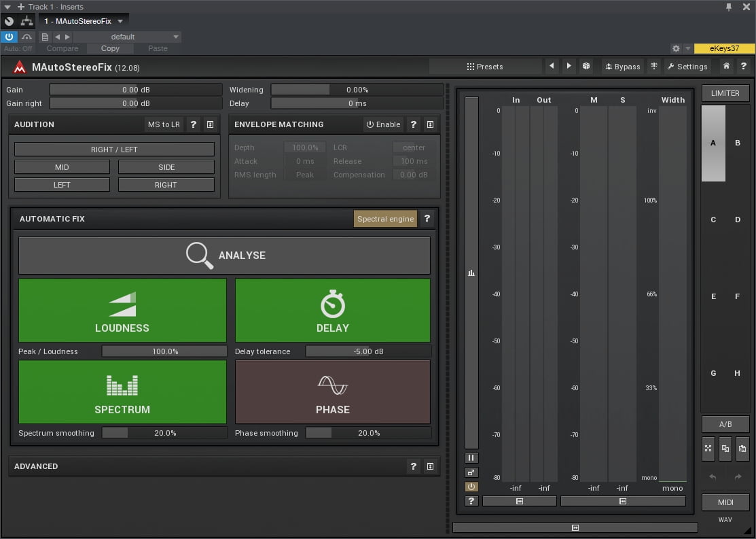Open plugin Settings with the wrench icon

coord(688,66)
